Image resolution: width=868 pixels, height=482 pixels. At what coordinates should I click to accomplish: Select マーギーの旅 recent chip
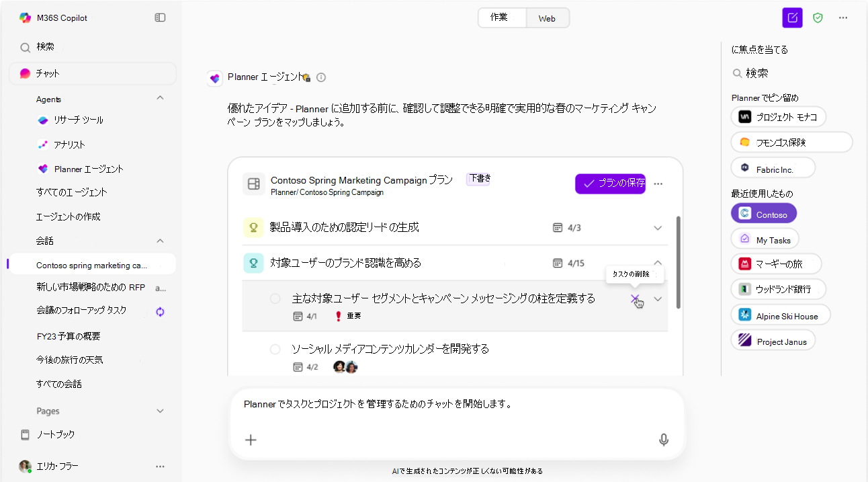tap(777, 264)
